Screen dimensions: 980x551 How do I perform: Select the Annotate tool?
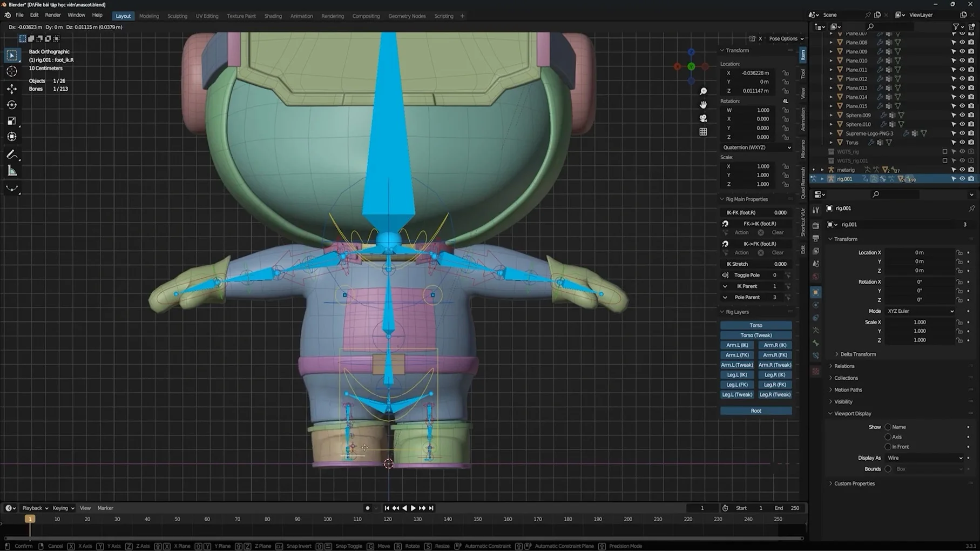(x=12, y=155)
